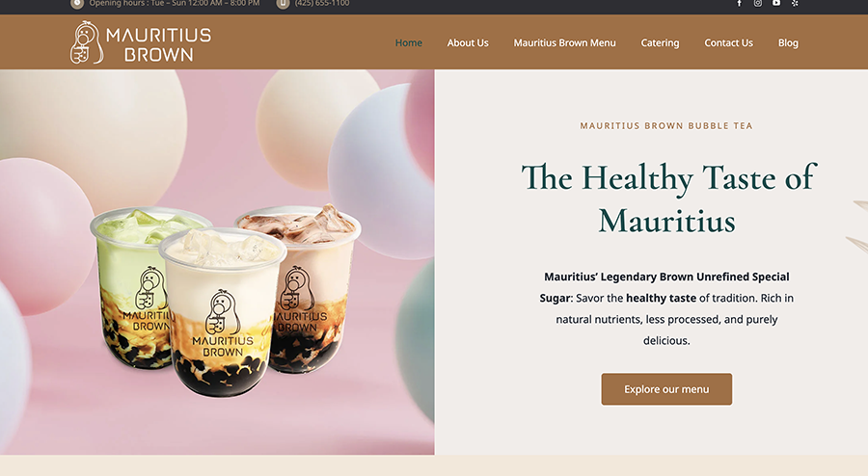The image size is (868, 476).
Task: Click the Mauritius Brown logo text
Action: coord(158,44)
